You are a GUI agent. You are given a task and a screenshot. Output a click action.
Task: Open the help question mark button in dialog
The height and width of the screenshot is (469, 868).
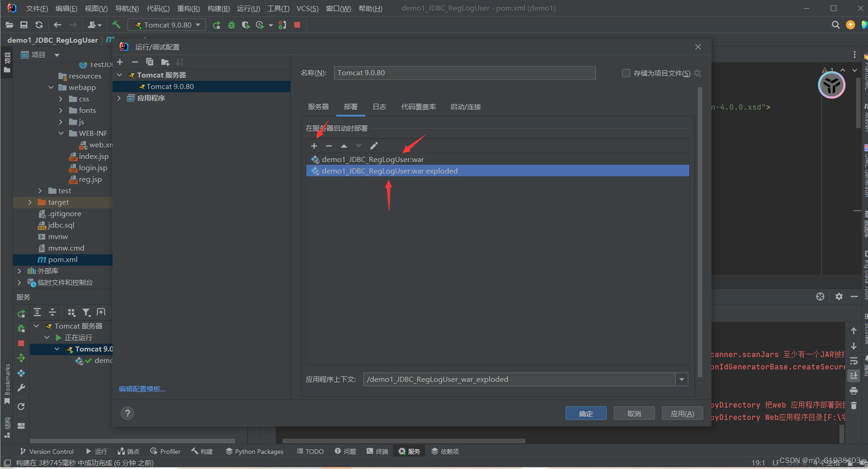click(x=128, y=413)
